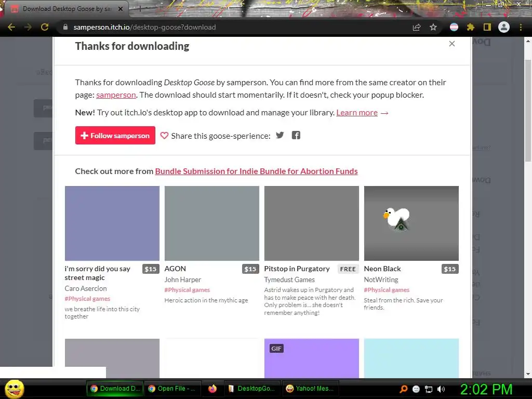Click the volume speaker tray icon
This screenshot has width=532, height=399.
coord(441,389)
